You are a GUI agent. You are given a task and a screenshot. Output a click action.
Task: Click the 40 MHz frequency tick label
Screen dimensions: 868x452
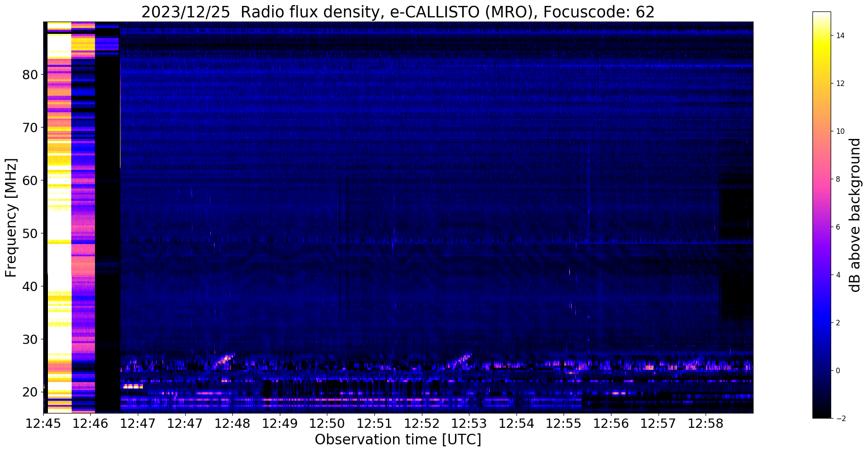(x=31, y=286)
